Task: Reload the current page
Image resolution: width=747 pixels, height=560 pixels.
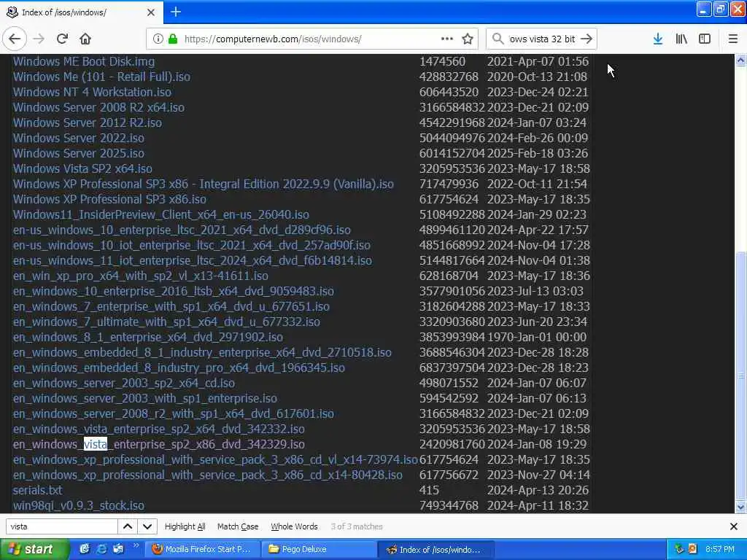Action: pyautogui.click(x=63, y=39)
